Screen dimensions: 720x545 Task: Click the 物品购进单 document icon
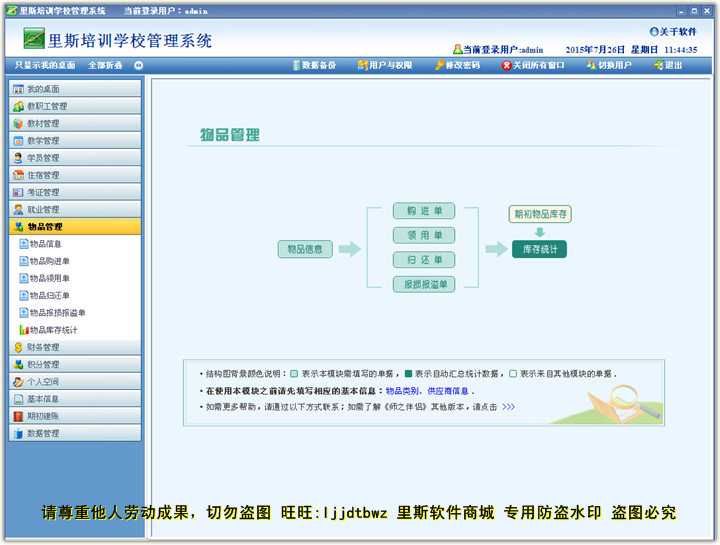tap(23, 261)
